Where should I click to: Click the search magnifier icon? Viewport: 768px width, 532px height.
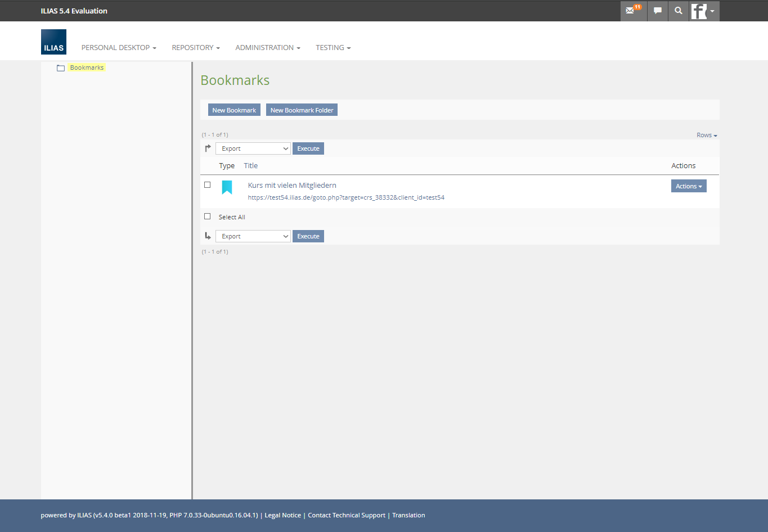pyautogui.click(x=679, y=11)
